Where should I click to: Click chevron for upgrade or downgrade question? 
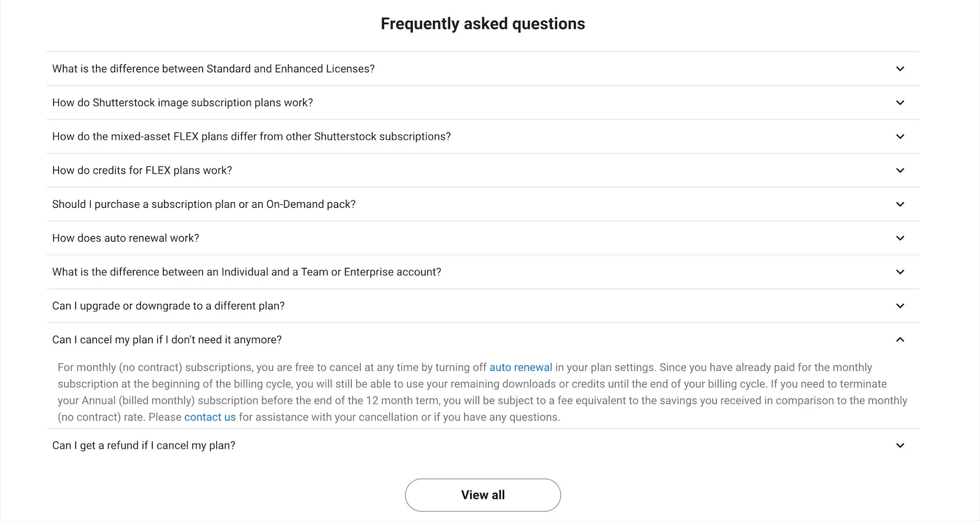click(900, 306)
